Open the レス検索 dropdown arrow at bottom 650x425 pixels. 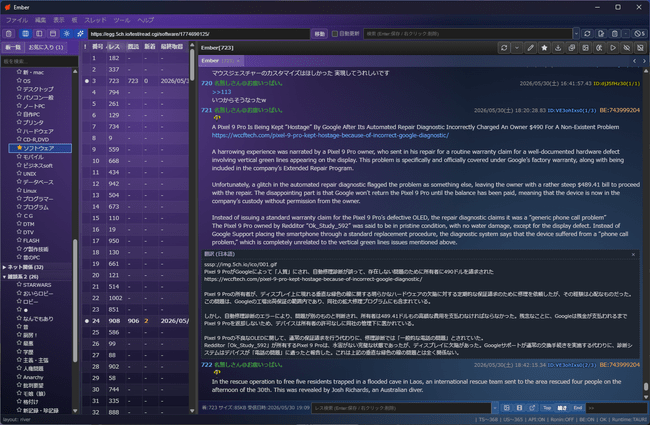[x=495, y=408]
